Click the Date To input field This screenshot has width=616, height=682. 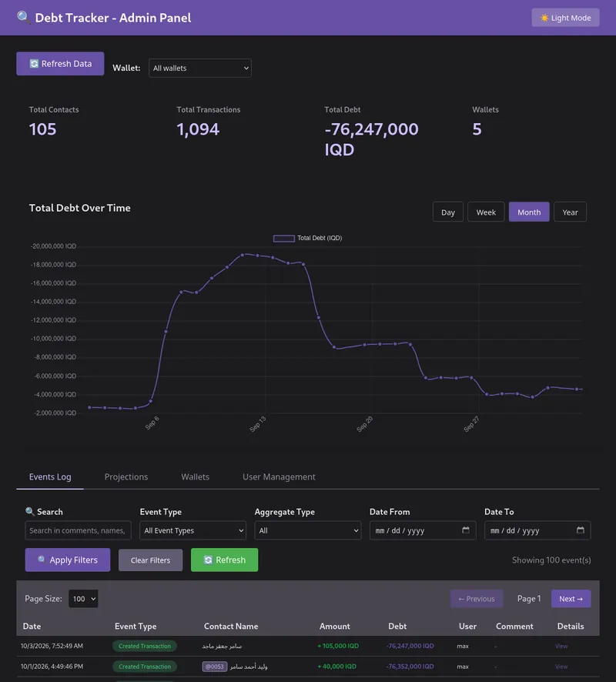tap(537, 530)
